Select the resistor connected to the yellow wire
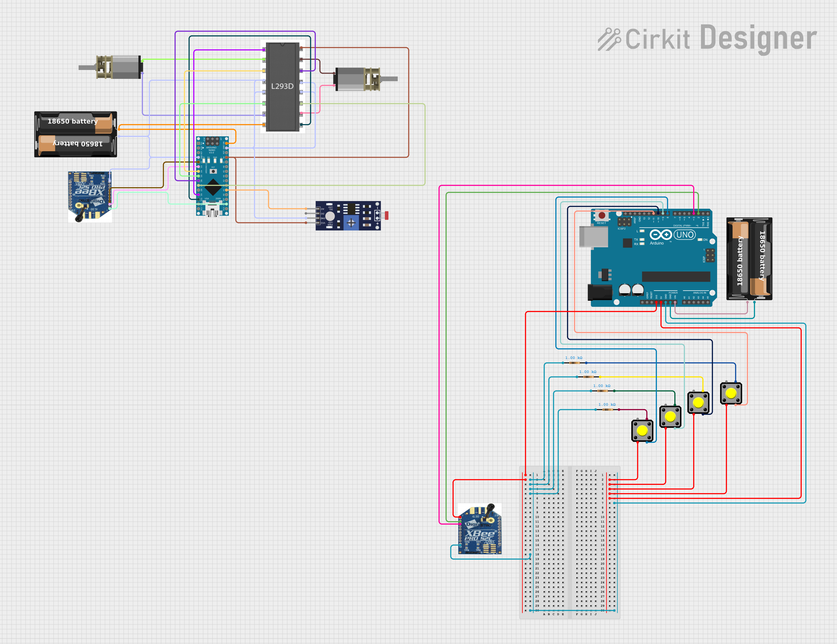837x644 pixels. (588, 377)
